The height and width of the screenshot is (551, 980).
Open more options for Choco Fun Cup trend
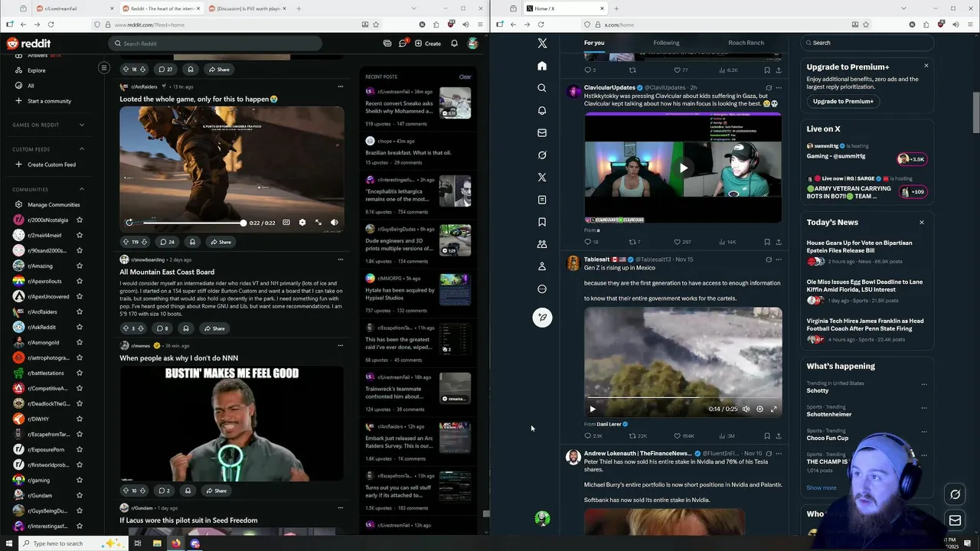924,432
